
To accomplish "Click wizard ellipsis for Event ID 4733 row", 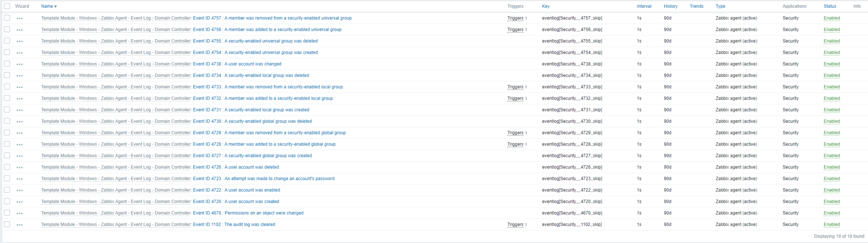I will pos(19,87).
